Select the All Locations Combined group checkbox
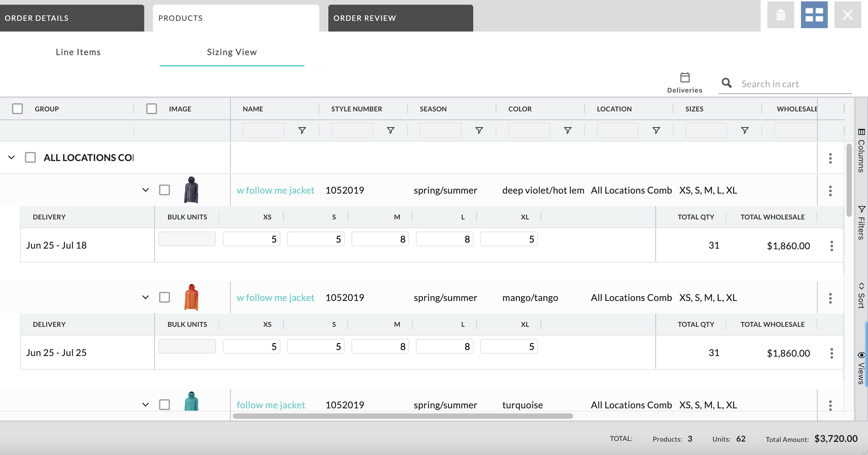The width and height of the screenshot is (868, 455). 30,157
